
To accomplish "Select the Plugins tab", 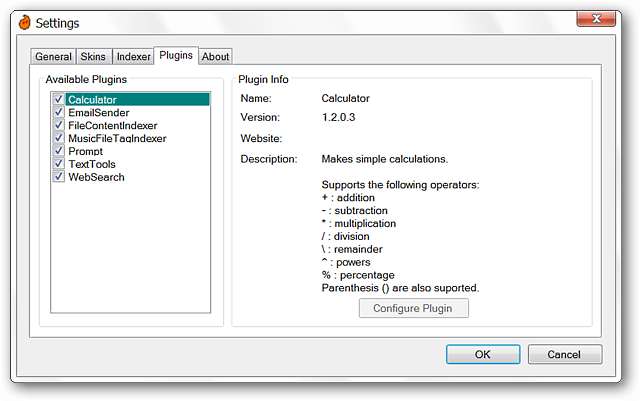I will click(176, 55).
